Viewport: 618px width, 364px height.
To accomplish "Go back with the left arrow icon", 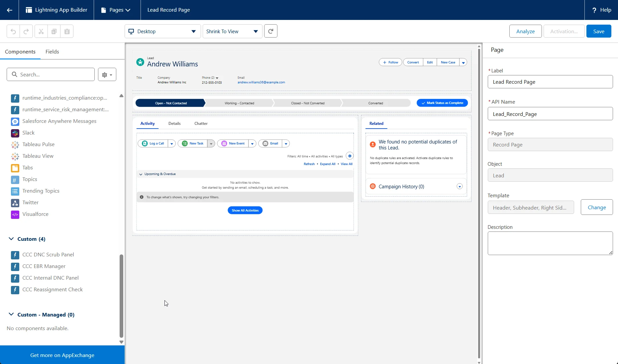I will 9,10.
